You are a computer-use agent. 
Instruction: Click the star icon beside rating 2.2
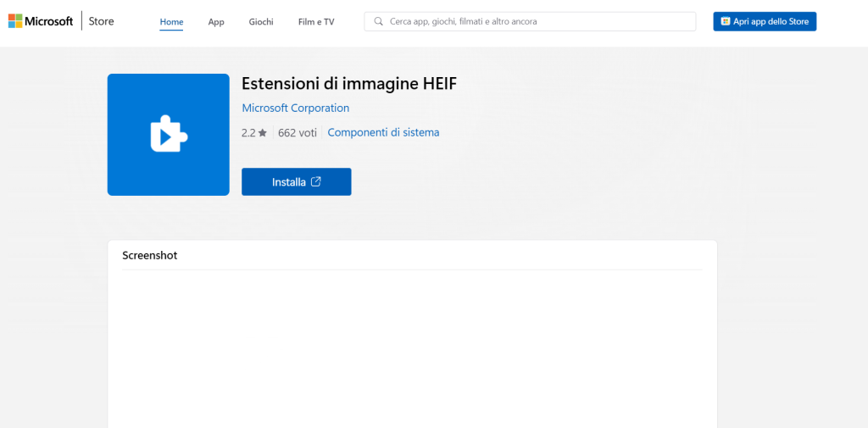coord(263,133)
